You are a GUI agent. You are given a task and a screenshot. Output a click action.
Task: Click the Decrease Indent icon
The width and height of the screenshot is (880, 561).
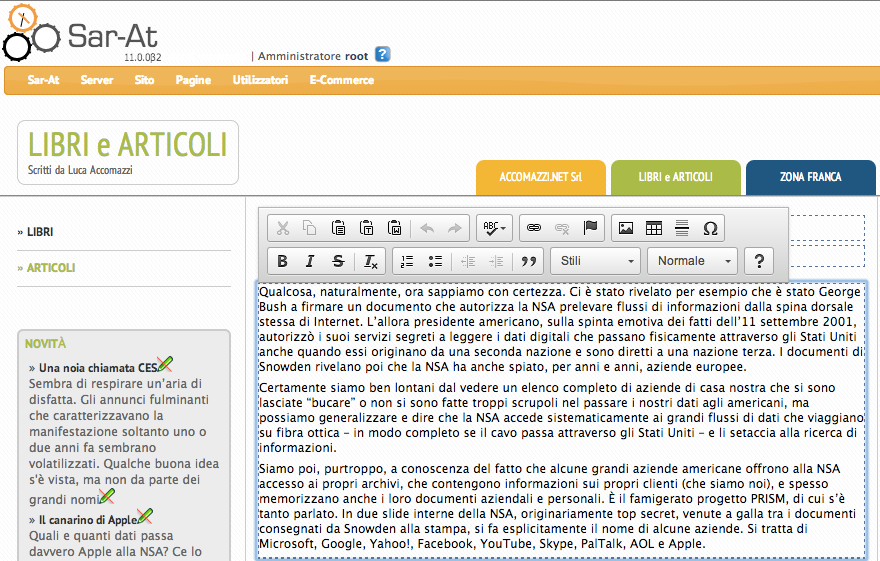pyautogui.click(x=468, y=261)
